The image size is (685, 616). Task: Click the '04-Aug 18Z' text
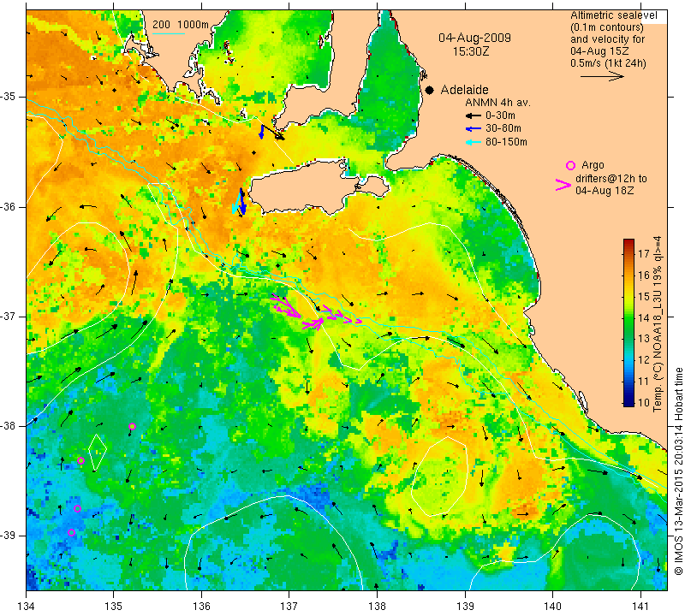pos(605,190)
